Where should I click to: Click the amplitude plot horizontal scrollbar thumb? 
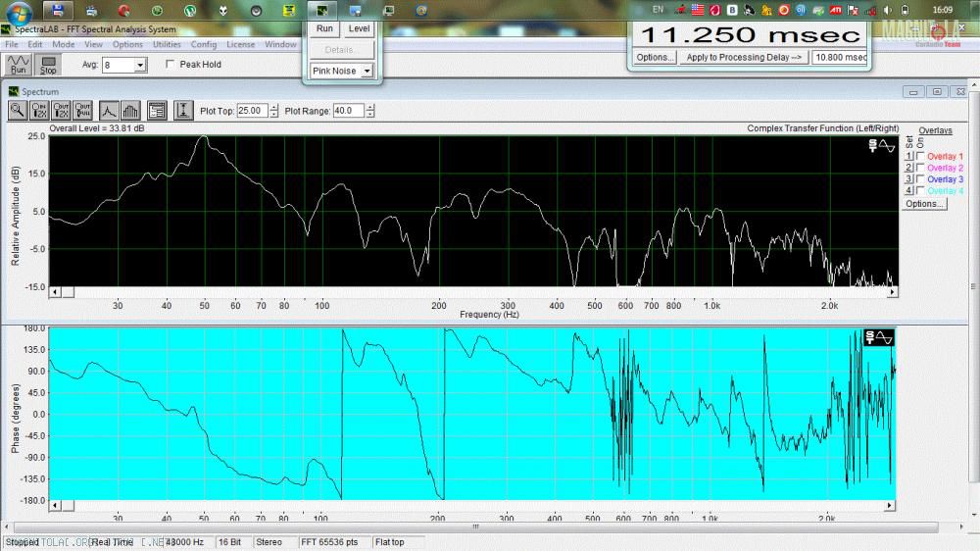pos(68,292)
